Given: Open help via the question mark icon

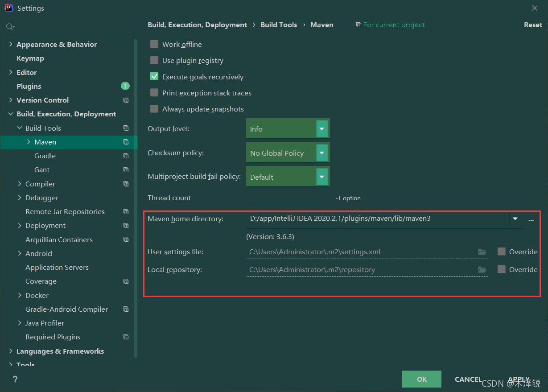Looking at the screenshot, I should click(x=15, y=379).
